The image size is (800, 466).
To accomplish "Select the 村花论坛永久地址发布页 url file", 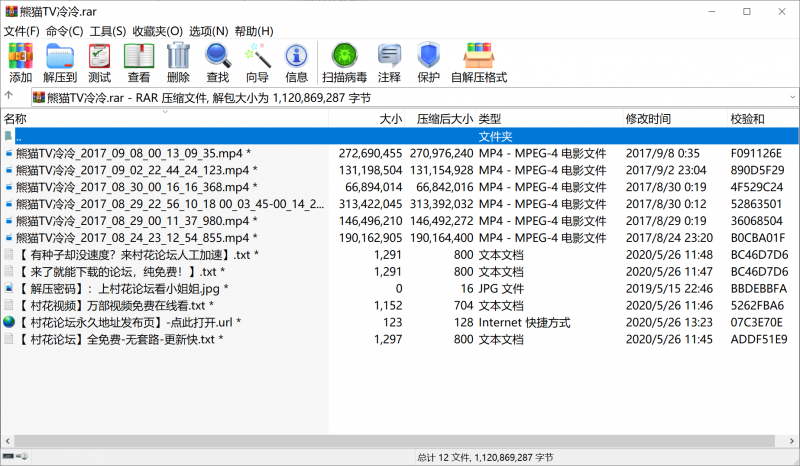I will (128, 322).
